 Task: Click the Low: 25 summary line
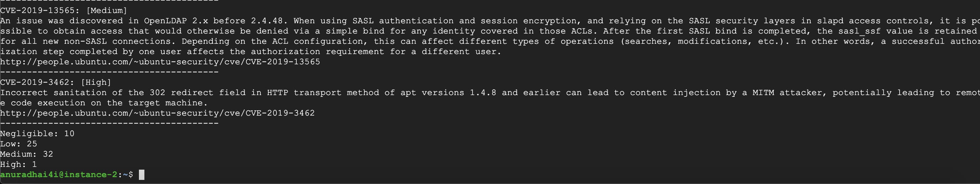(x=18, y=144)
